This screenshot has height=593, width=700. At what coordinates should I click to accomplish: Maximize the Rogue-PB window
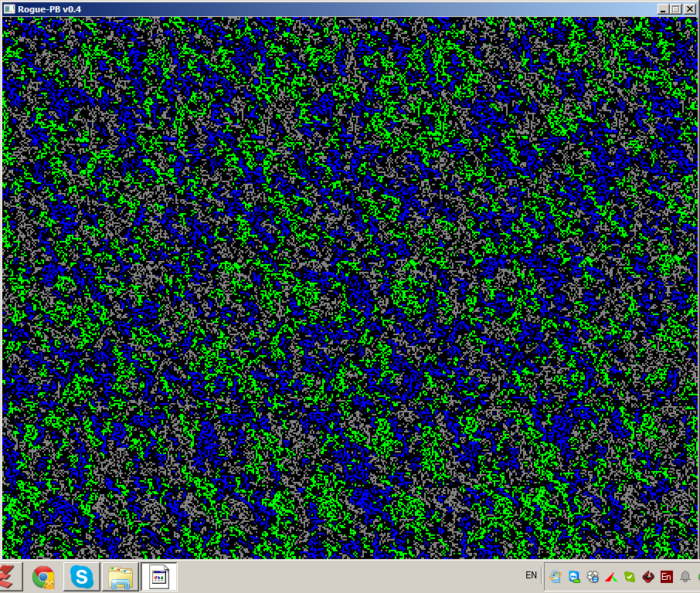[676, 8]
